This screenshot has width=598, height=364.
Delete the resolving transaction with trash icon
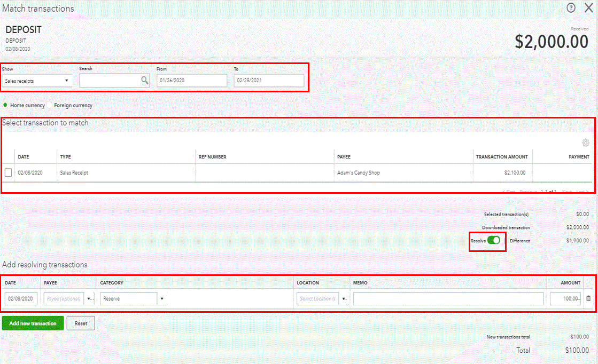pyautogui.click(x=588, y=298)
